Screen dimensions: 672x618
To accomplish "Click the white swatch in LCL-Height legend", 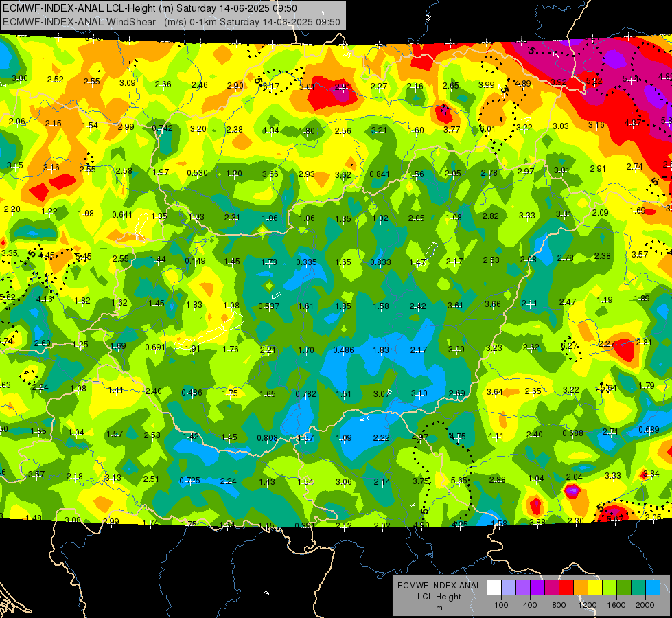I will click(494, 588).
